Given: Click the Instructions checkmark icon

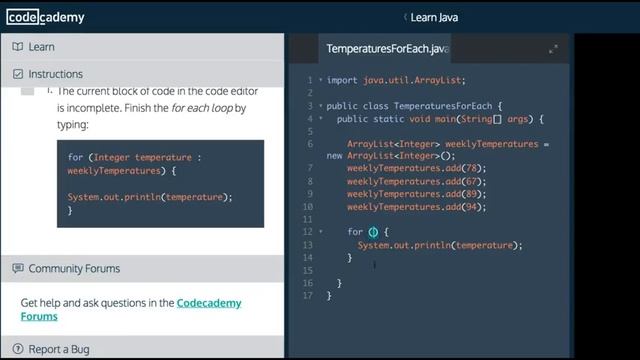Looking at the screenshot, I should pyautogui.click(x=18, y=74).
